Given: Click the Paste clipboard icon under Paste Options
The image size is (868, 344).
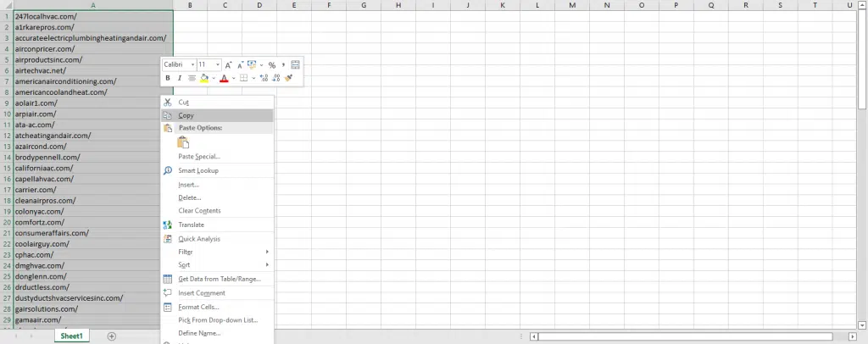Looking at the screenshot, I should (183, 142).
